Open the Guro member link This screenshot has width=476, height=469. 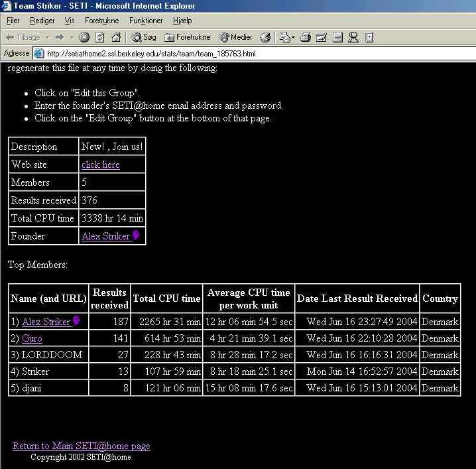pos(32,338)
